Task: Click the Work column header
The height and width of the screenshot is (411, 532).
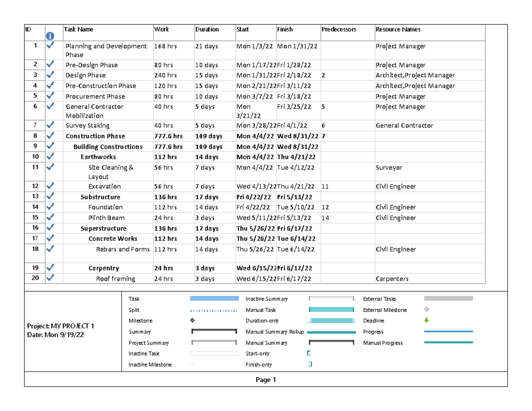Action: tap(162, 29)
